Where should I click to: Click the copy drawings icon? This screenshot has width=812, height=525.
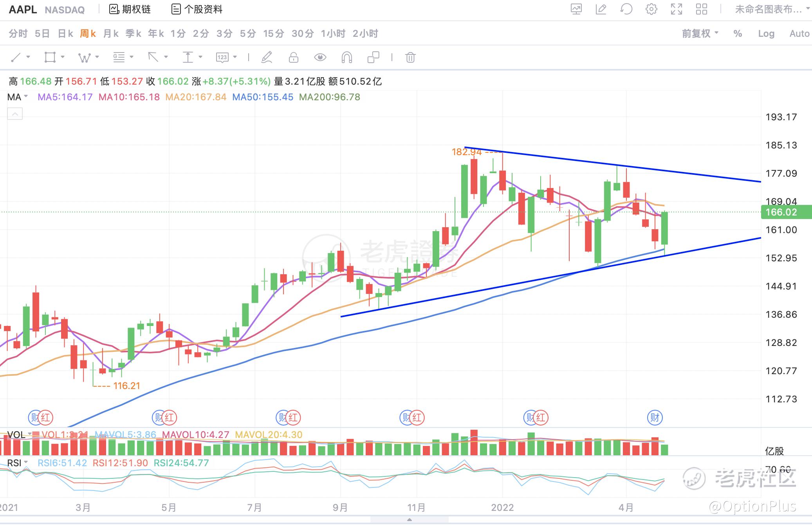pyautogui.click(x=374, y=58)
